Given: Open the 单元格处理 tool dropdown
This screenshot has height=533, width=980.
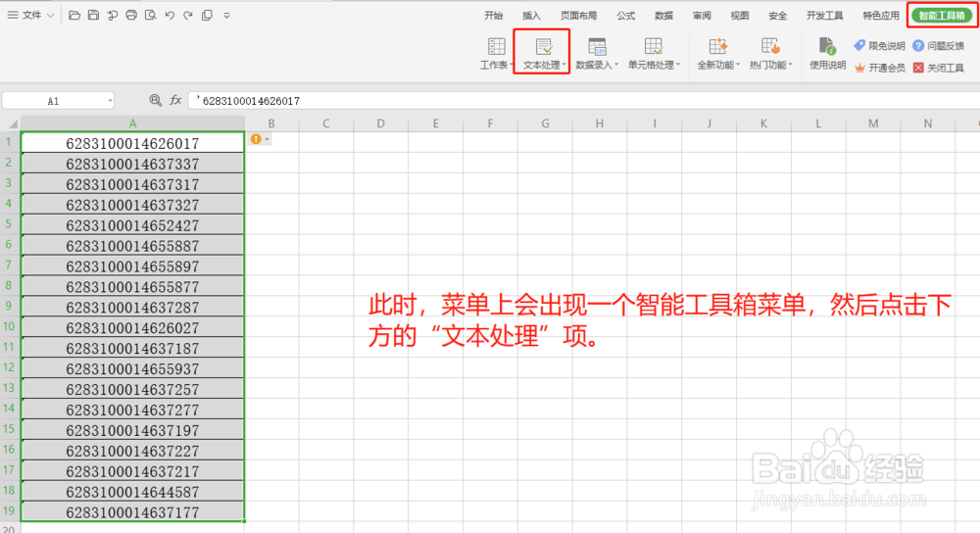Looking at the screenshot, I should coord(654,54).
